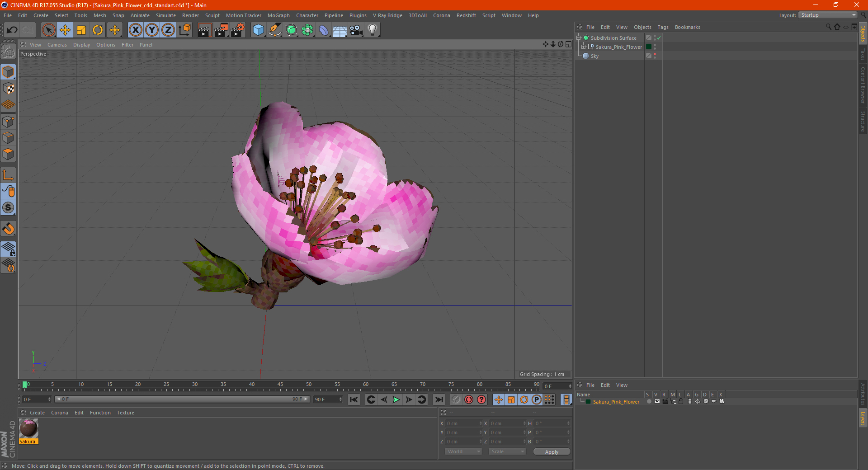Viewport: 868px width, 470px height.
Task: Add a Light object
Action: pyautogui.click(x=372, y=30)
